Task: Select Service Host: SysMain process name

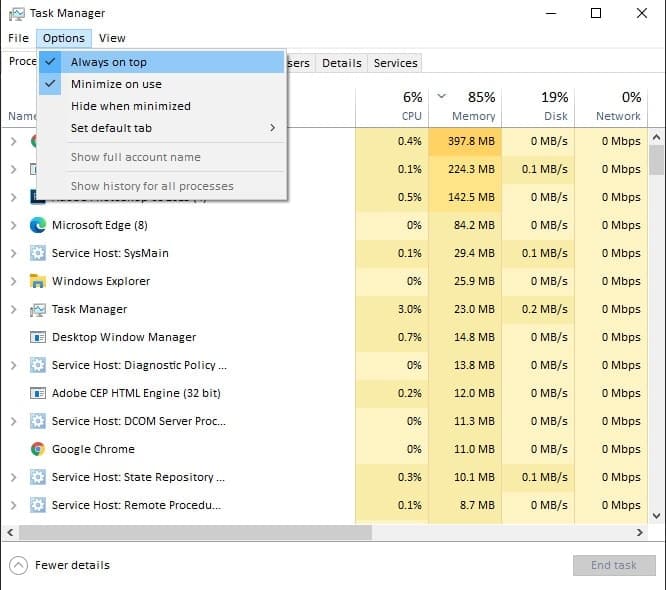Action: point(110,253)
